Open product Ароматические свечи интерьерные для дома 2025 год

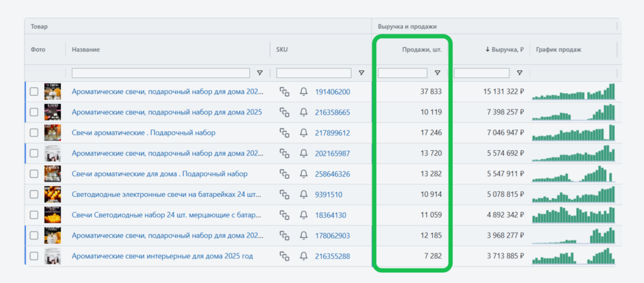pyautogui.click(x=162, y=257)
